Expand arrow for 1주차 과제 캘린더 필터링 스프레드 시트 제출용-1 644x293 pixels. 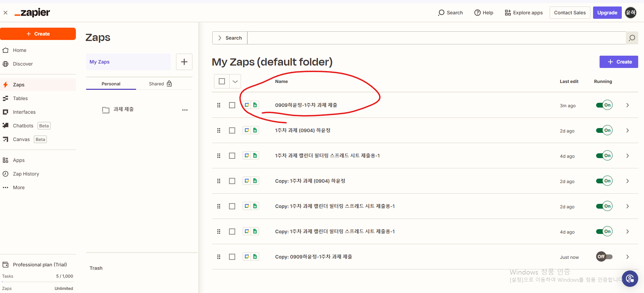tap(628, 156)
